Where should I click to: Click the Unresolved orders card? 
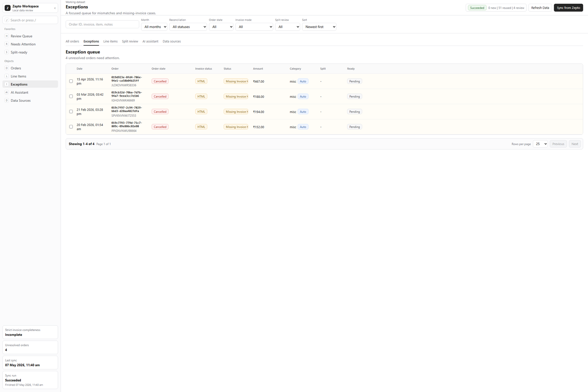pyautogui.click(x=30, y=347)
